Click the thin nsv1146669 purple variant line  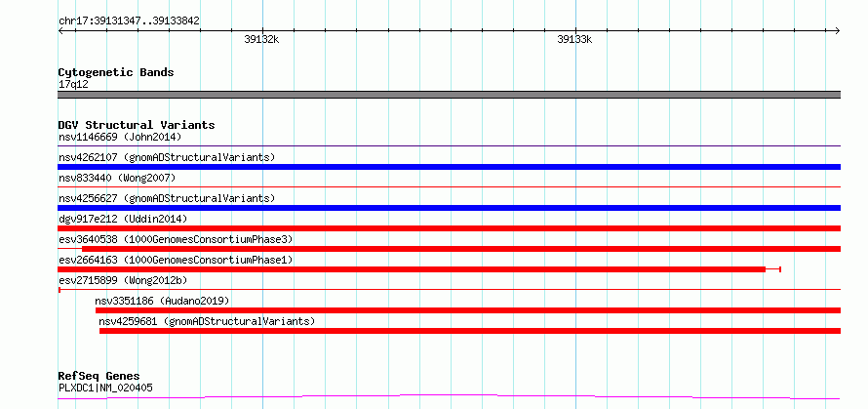pyautogui.click(x=449, y=146)
